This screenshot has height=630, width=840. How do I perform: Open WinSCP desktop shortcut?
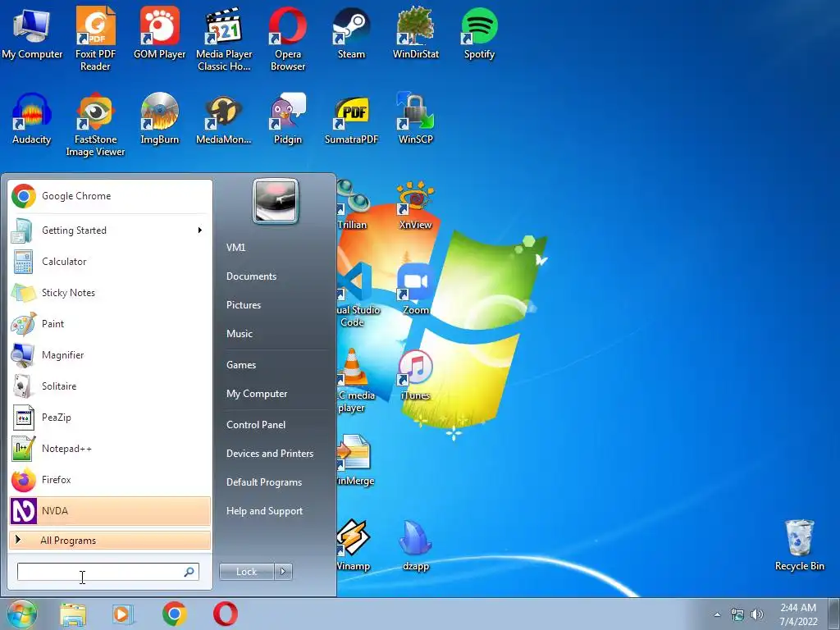point(415,118)
